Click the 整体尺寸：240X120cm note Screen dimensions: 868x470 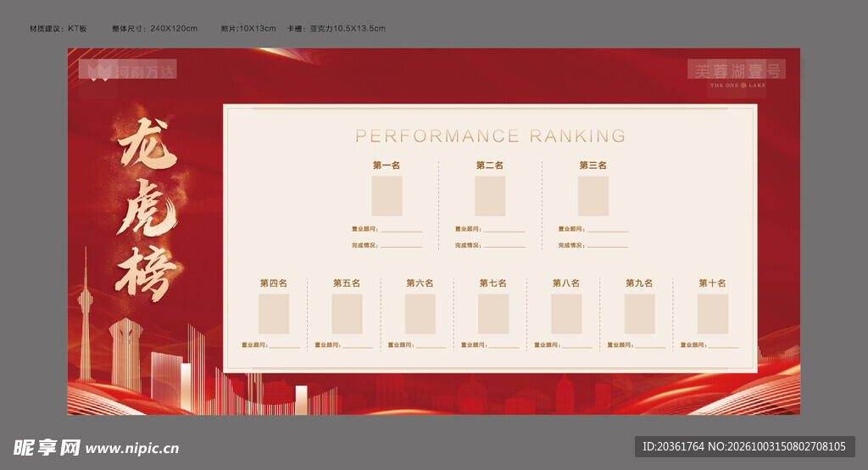(154, 28)
